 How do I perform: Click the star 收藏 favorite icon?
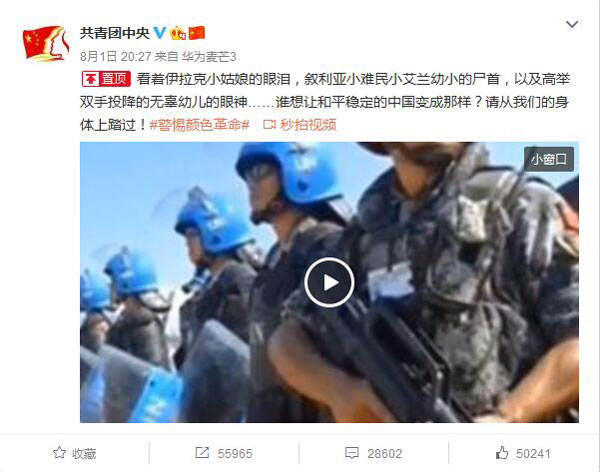[59, 453]
